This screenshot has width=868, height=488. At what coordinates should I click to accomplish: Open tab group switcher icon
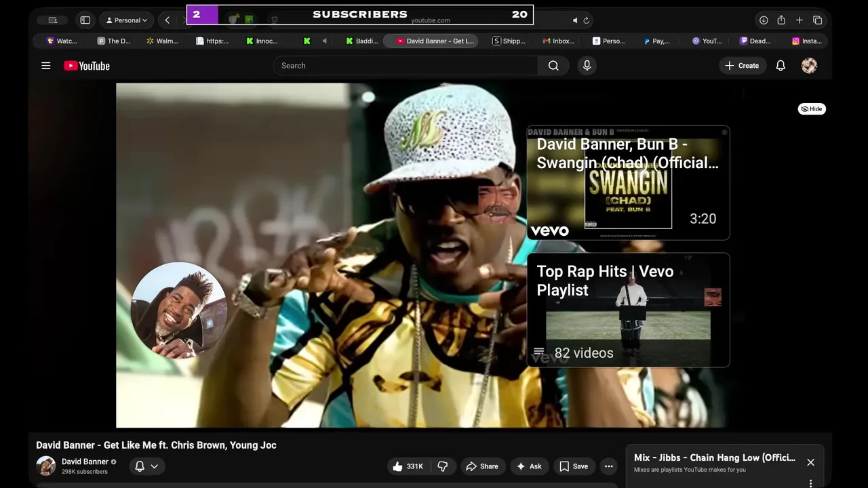coord(53,20)
